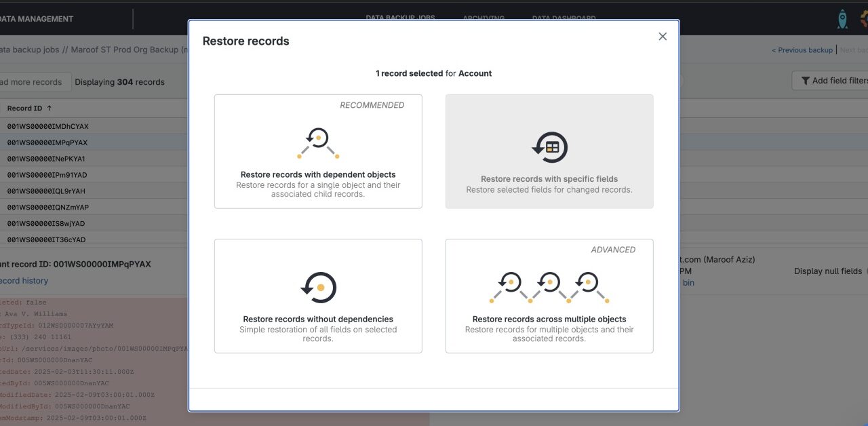Click the arrow-into-grid specific fields icon
Viewport: 868px width, 426px height.
pos(549,147)
